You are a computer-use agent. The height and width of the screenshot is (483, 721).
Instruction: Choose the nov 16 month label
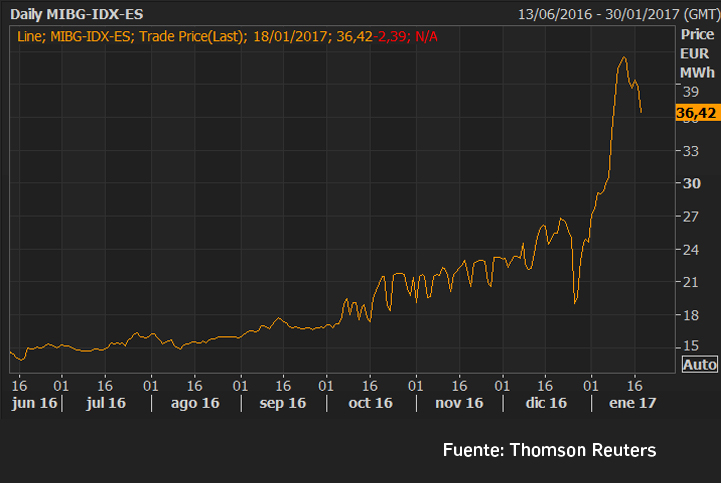(x=460, y=403)
